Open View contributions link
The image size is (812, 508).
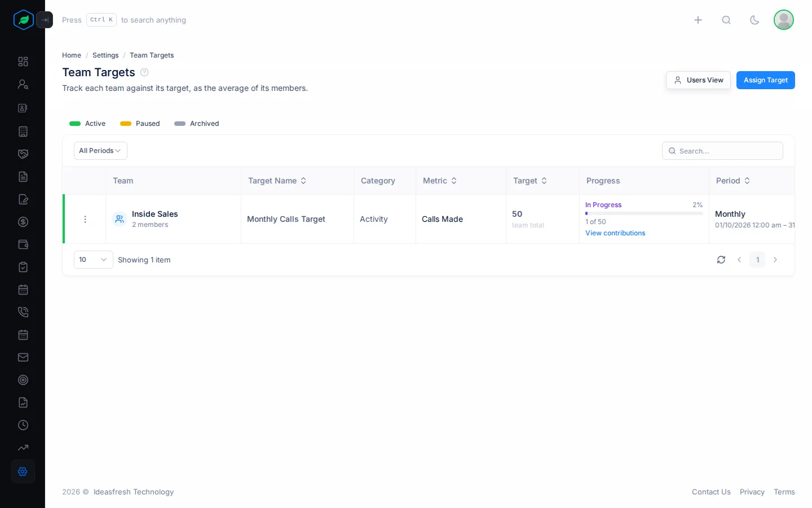[x=615, y=233]
